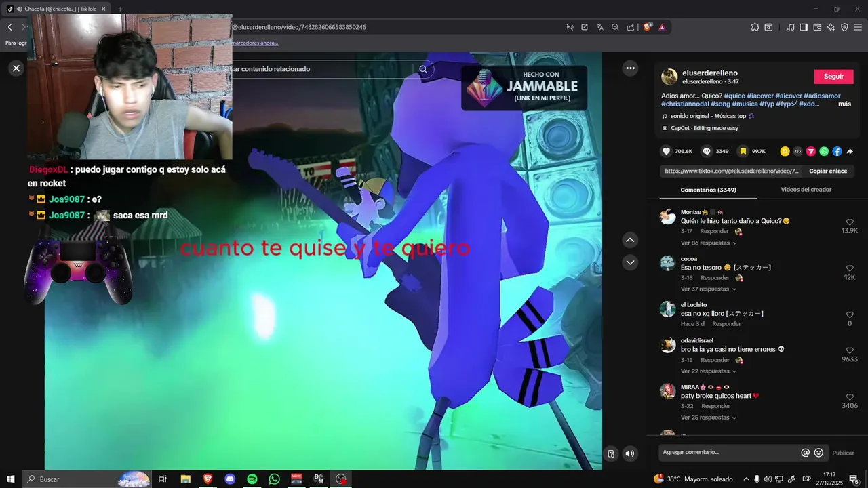This screenshot has width=868, height=488.
Task: Expand the description with 'más'
Action: click(x=844, y=104)
